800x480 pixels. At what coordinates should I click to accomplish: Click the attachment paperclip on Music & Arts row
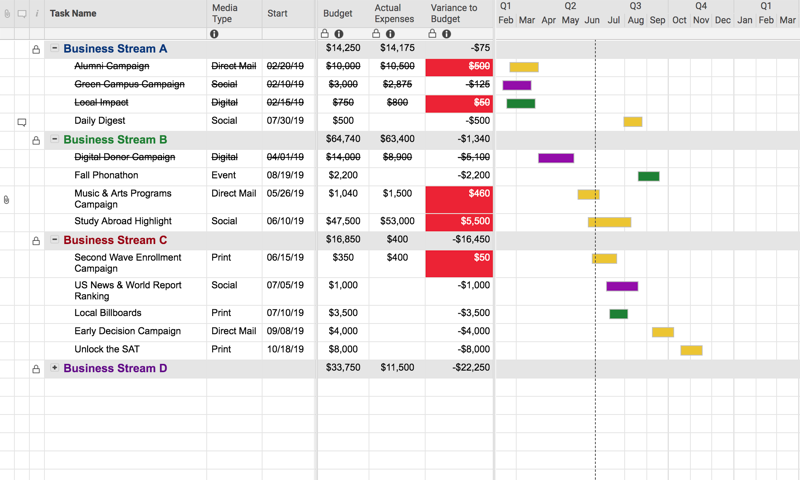[x=7, y=200]
